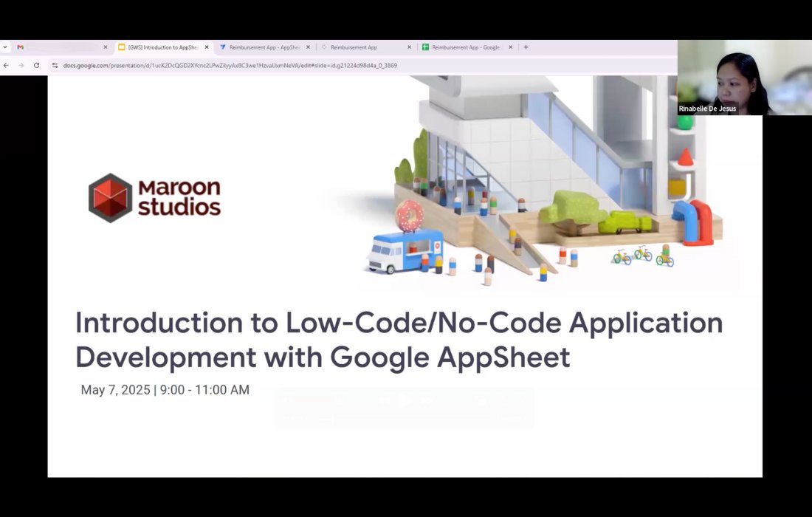Open site information settings icon in address bar

coord(55,65)
